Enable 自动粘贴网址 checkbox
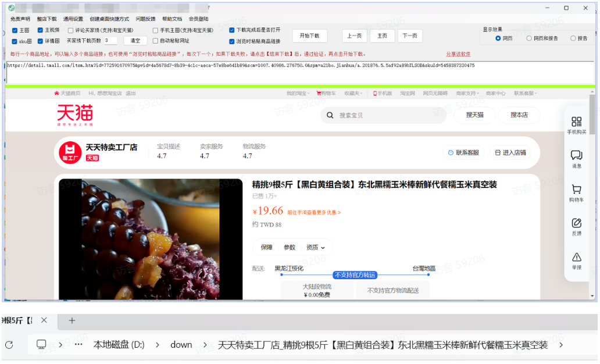 (155, 41)
